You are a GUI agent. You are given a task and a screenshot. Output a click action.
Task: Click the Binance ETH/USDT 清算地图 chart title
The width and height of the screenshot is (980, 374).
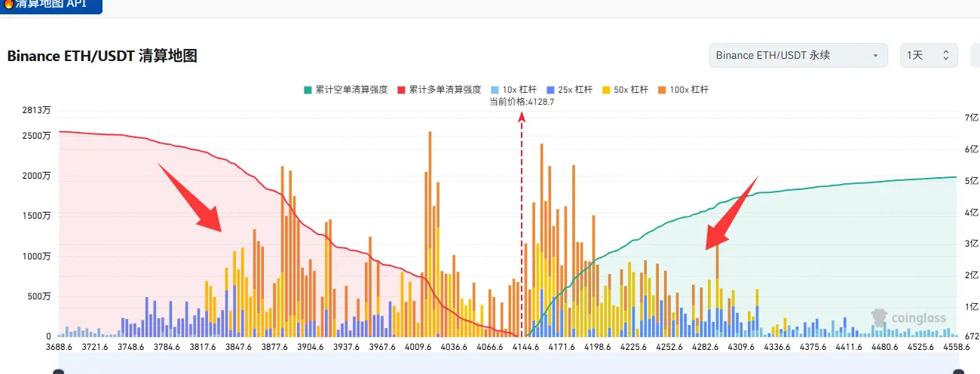102,56
